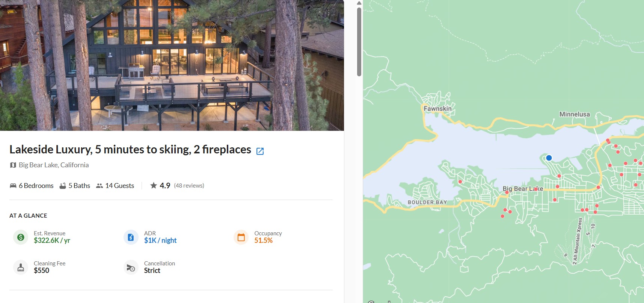Open the Lakeside Luxury listing title
644x303 pixels.
pyautogui.click(x=130, y=150)
